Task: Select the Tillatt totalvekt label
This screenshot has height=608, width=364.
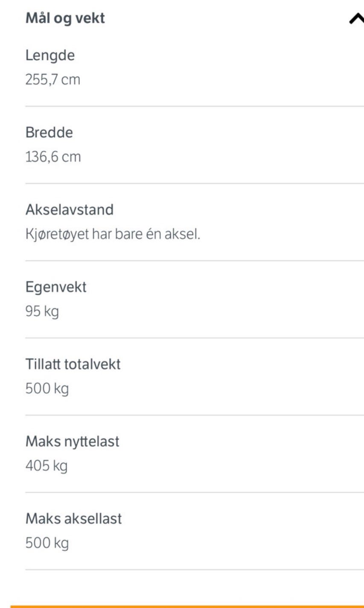Action: (73, 364)
